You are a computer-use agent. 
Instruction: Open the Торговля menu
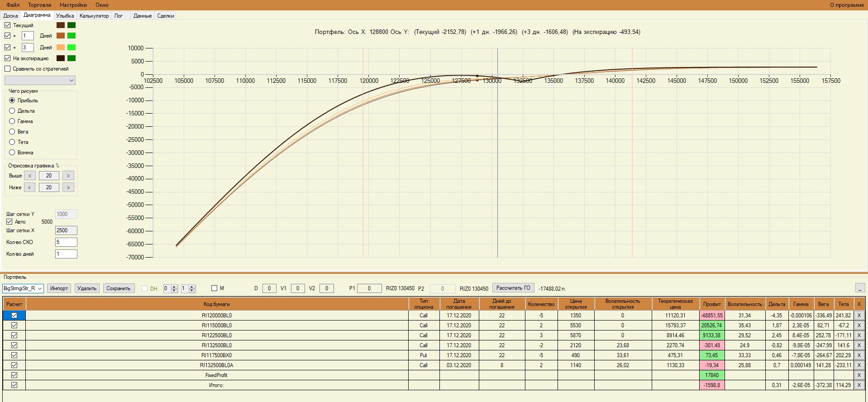39,5
